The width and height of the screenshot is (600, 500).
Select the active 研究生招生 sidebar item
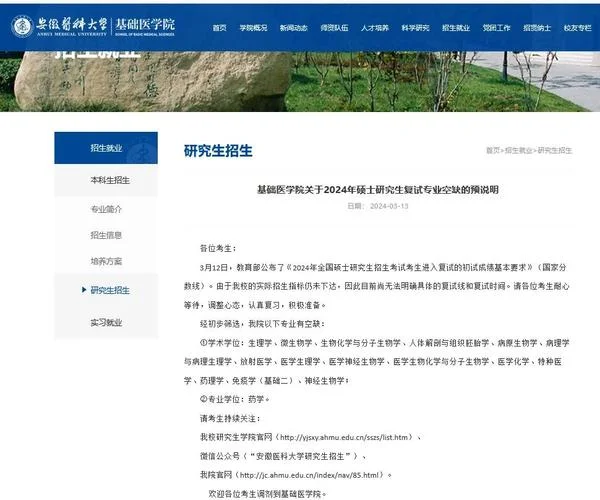click(x=110, y=290)
